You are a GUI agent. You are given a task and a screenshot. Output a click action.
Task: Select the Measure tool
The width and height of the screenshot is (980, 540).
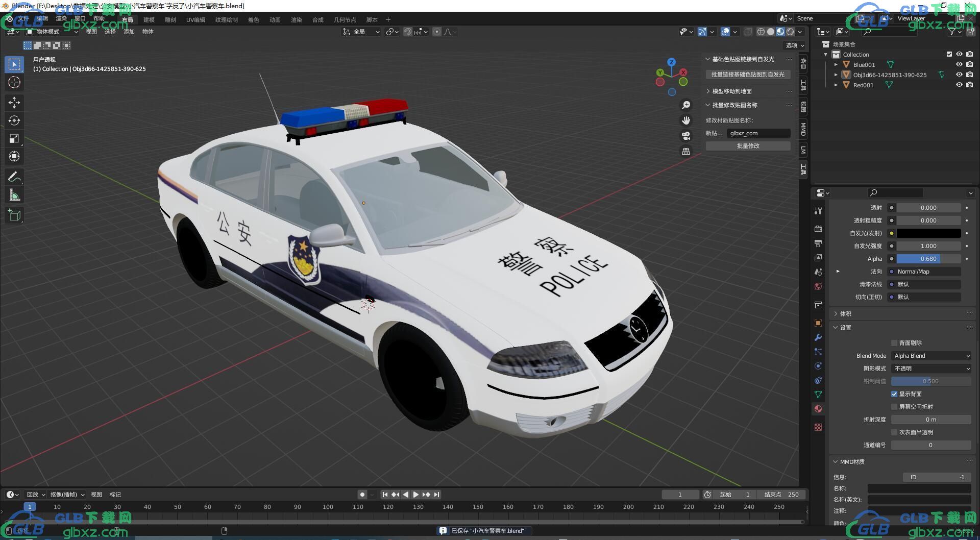[x=14, y=195]
